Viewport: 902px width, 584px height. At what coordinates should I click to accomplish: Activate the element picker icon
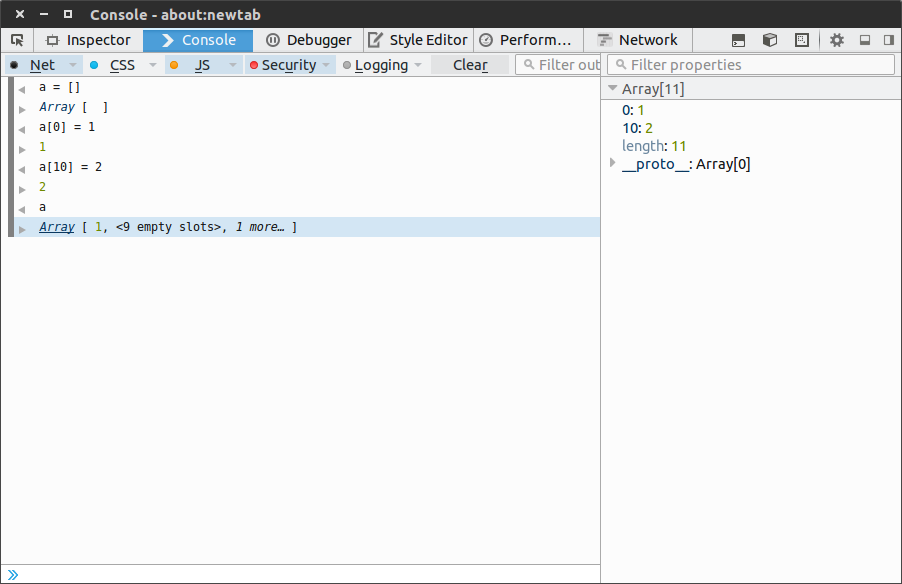coord(17,40)
